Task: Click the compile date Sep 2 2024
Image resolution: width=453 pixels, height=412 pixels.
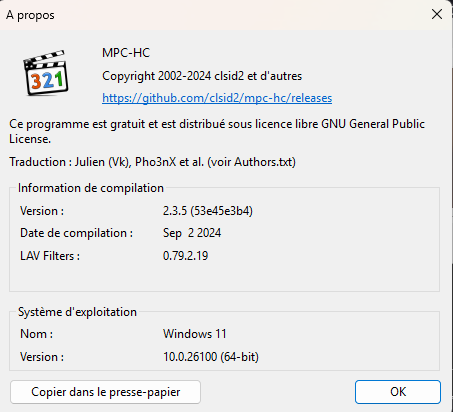Action: (x=192, y=233)
